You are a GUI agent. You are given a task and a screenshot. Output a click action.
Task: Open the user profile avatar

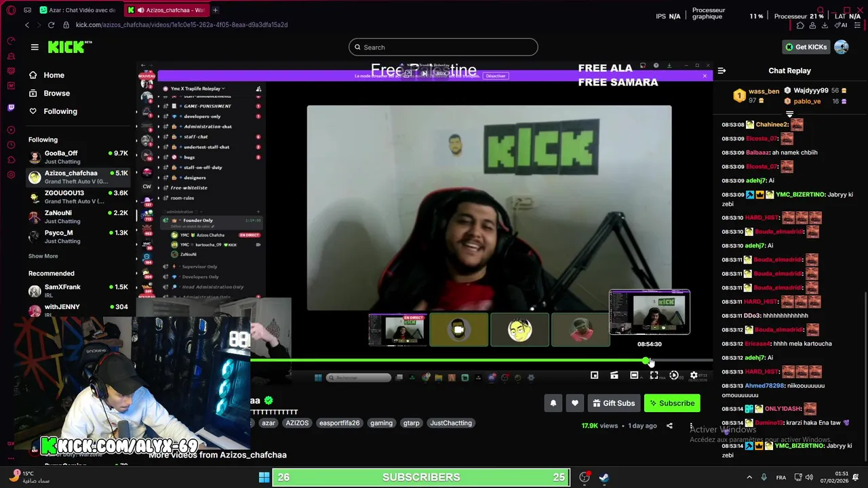tap(842, 47)
